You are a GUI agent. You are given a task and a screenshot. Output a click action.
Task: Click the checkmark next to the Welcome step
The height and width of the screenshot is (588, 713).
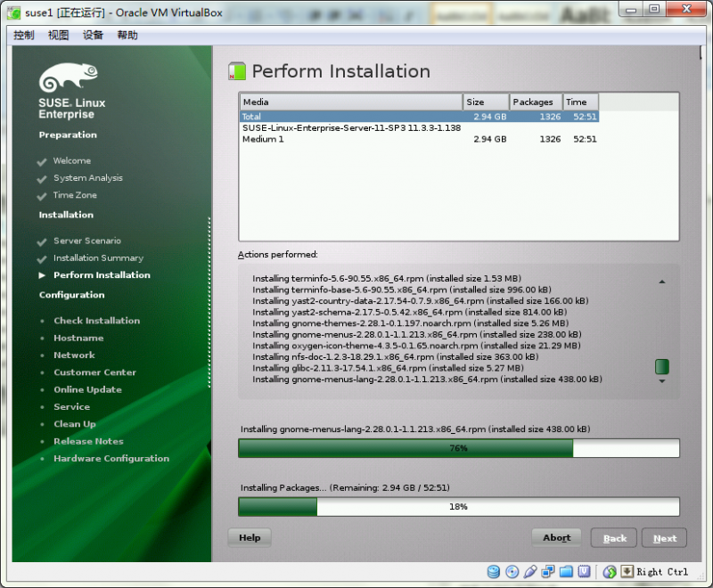44,160
